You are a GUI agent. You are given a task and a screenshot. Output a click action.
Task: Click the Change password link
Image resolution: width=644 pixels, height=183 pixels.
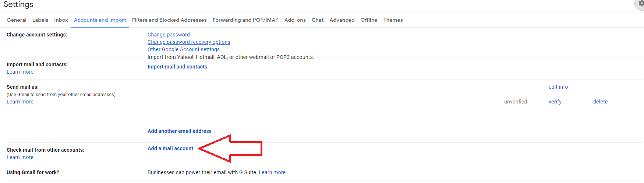[169, 35]
